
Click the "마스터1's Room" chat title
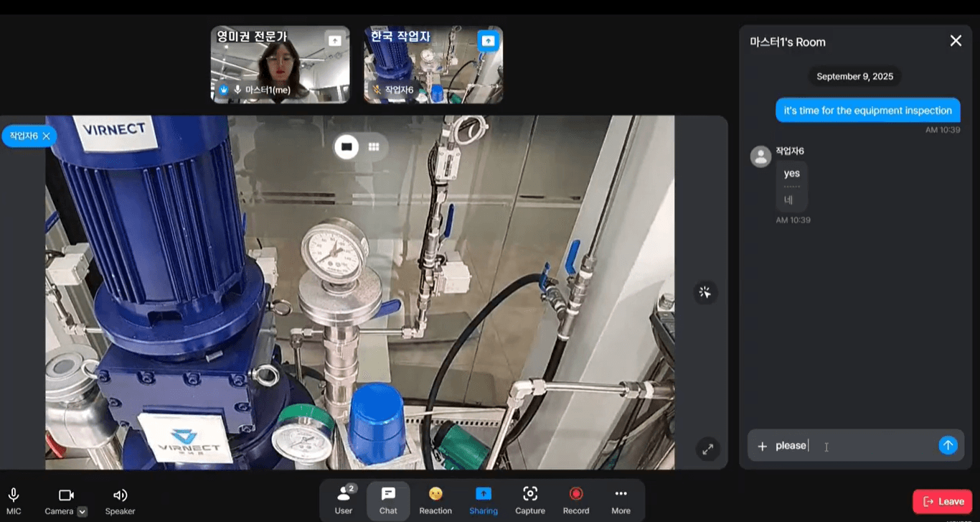[788, 42]
